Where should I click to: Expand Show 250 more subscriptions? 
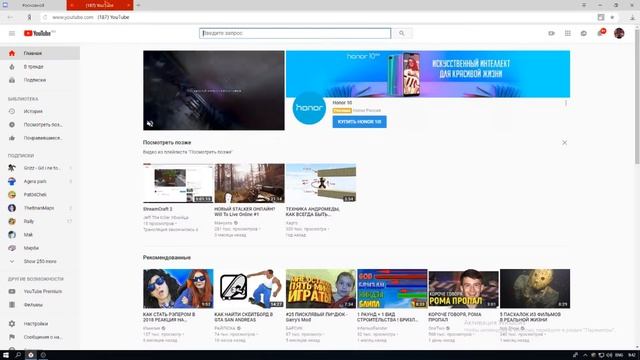pos(40,261)
